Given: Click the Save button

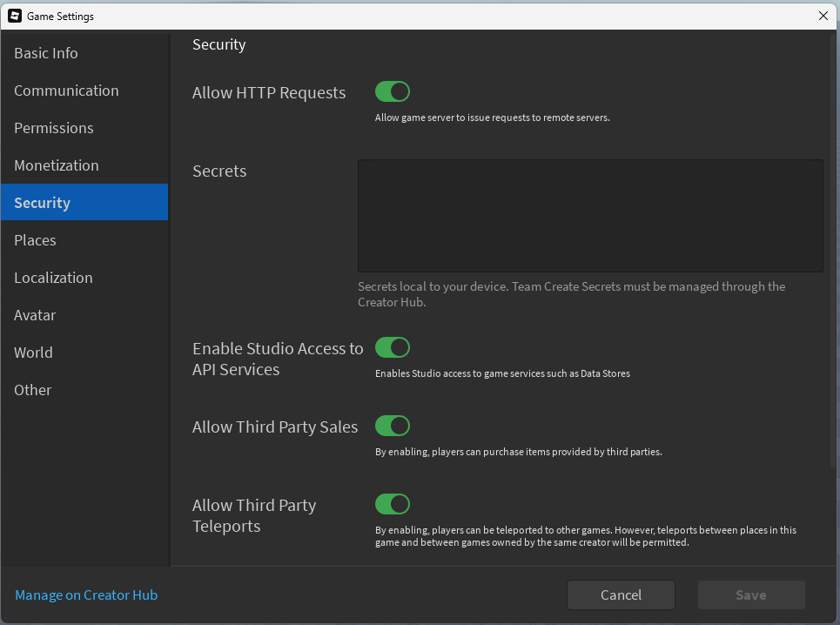Looking at the screenshot, I should (x=750, y=595).
